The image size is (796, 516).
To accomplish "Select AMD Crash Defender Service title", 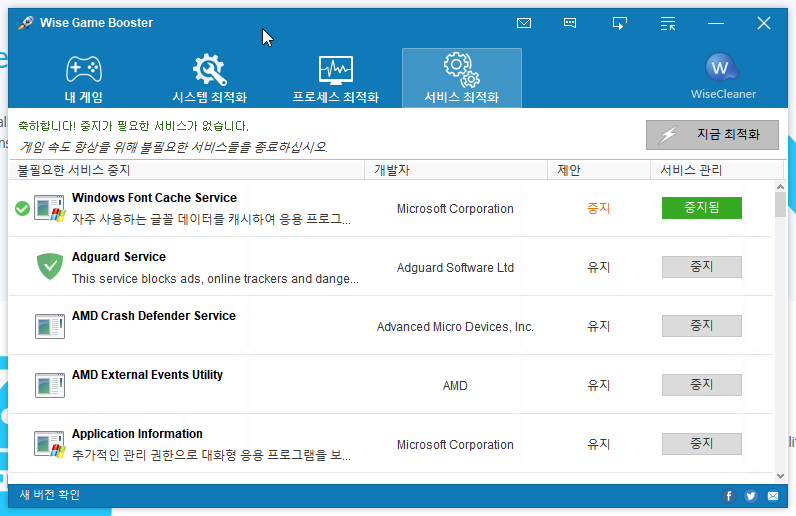I will tap(154, 315).
